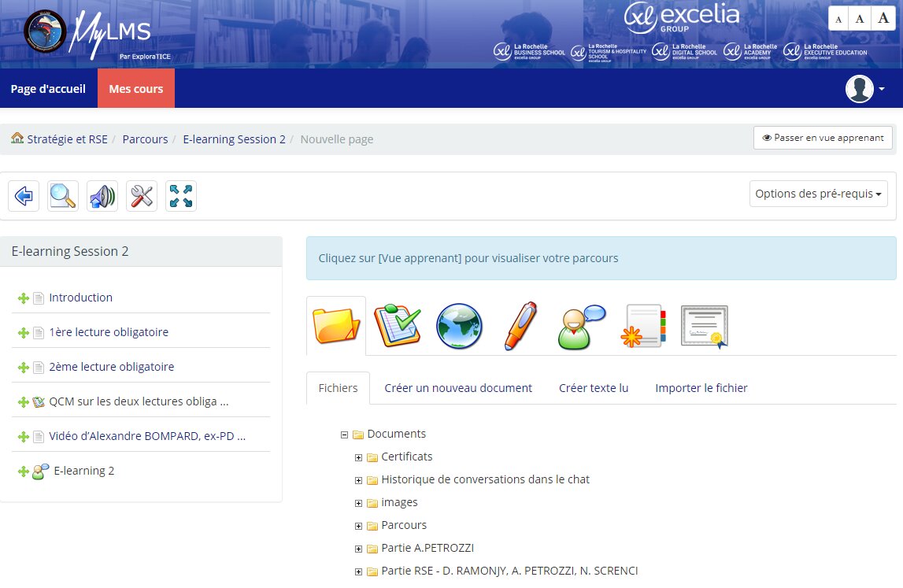Open the Options des pré-requis dropdown
Viewport: 903px width, 588px height.
[x=818, y=194]
